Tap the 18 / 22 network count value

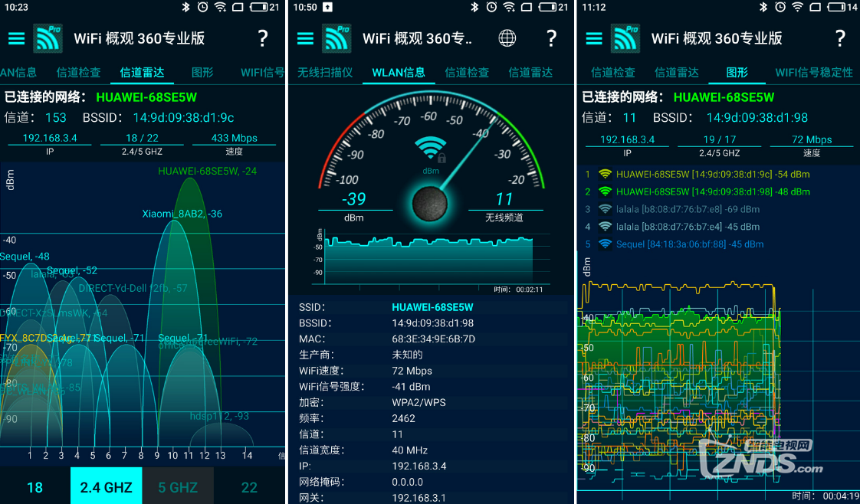click(142, 138)
